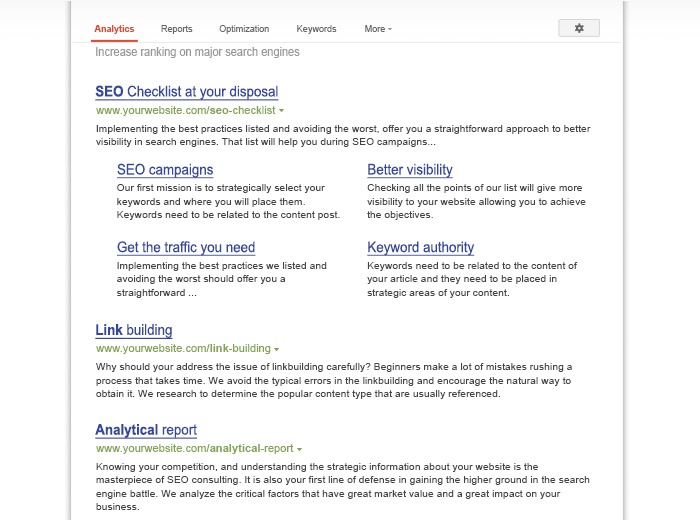Click the www.yourwebsite.com/analytical-report green URL
This screenshot has width=700, height=520.
(x=195, y=448)
